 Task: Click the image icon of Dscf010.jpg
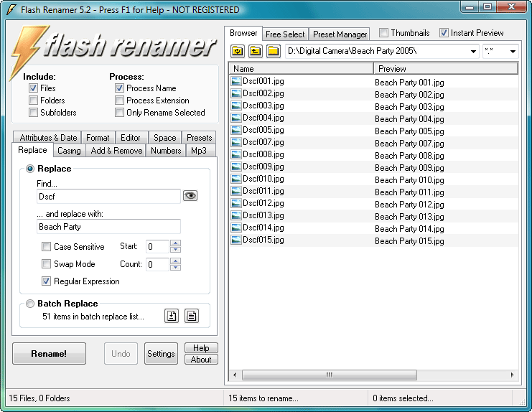(x=235, y=179)
